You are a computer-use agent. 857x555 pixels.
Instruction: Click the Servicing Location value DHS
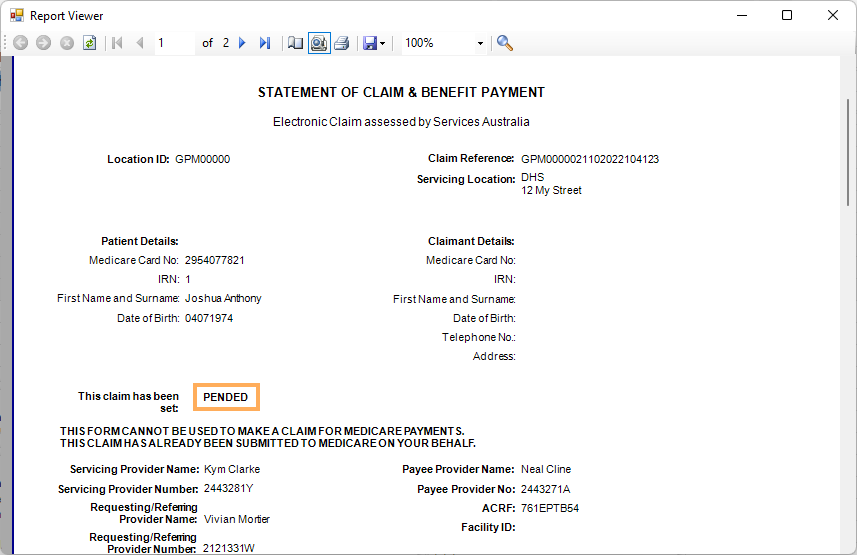coord(532,177)
